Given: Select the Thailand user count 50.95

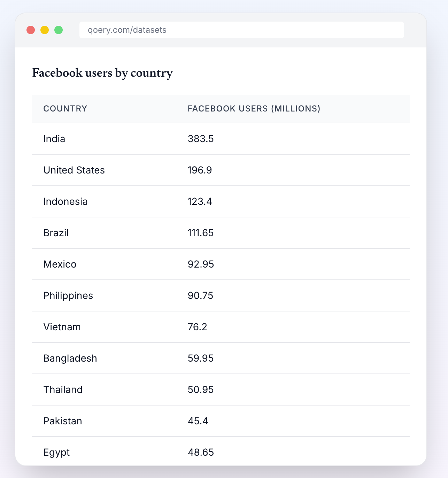Looking at the screenshot, I should (x=200, y=390).
